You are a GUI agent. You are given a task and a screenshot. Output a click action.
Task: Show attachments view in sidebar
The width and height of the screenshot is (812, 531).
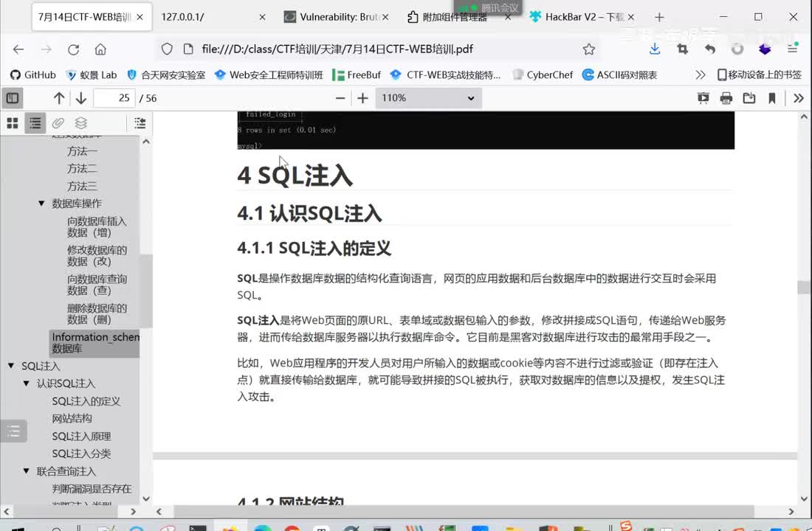coord(58,122)
